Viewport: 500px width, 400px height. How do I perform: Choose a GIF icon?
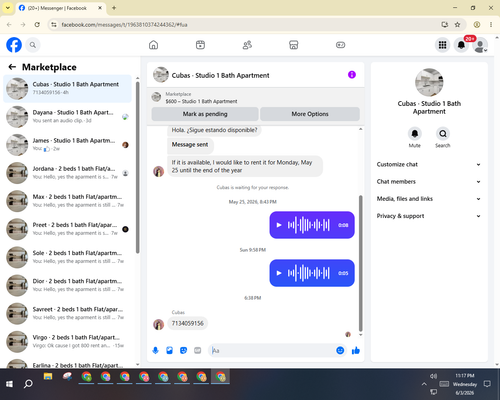[198, 350]
